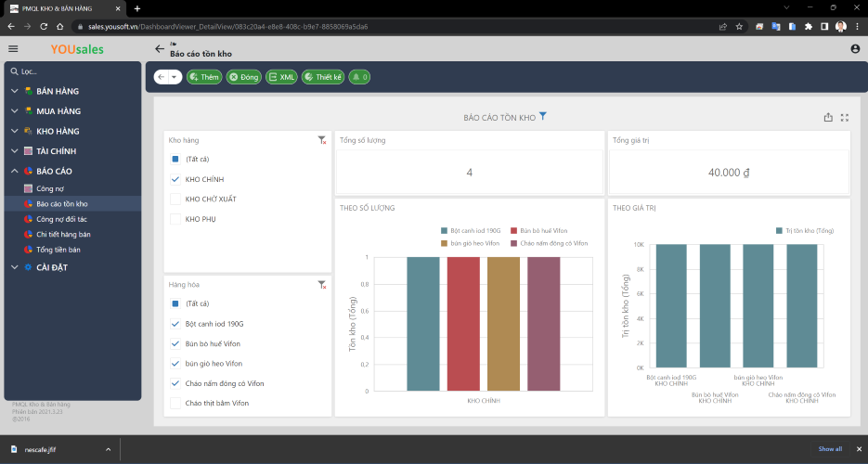The height and width of the screenshot is (464, 868).
Task: Check the KHO PHỤ checkbox
Action: tap(175, 219)
